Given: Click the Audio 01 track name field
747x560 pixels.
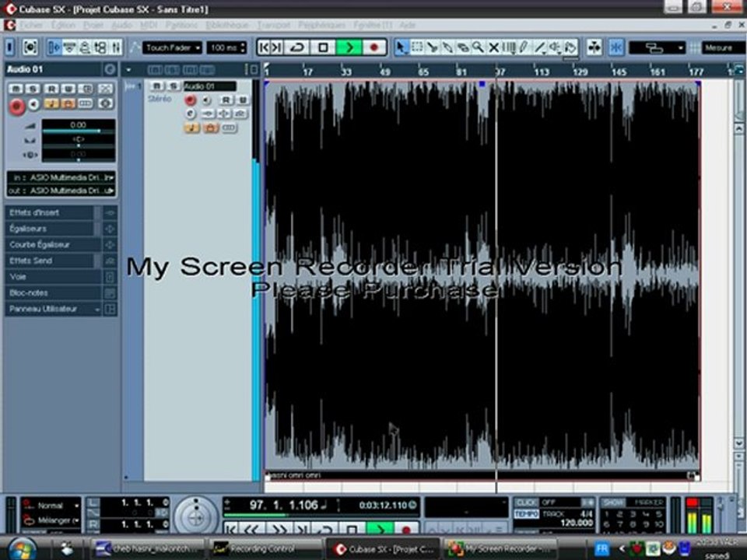Looking at the screenshot, I should coord(209,86).
